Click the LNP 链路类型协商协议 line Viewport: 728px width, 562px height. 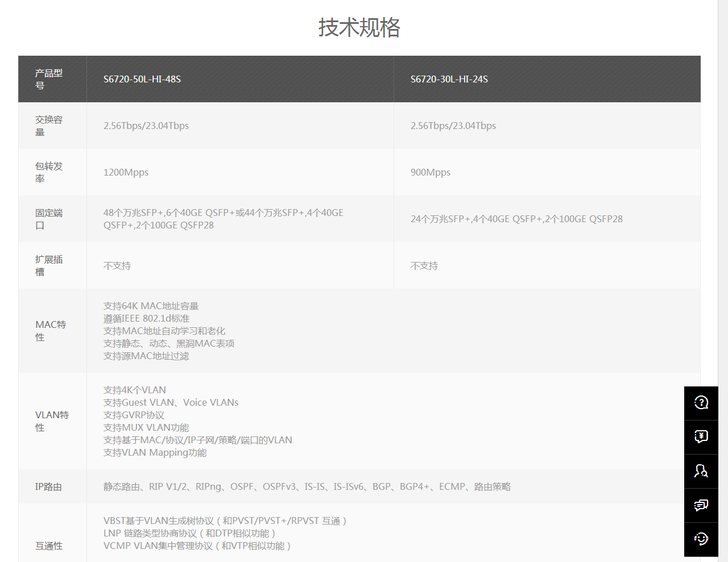[x=189, y=533]
